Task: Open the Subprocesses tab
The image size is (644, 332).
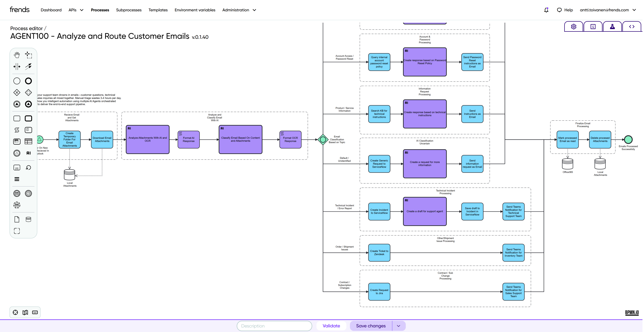Action: [129, 10]
